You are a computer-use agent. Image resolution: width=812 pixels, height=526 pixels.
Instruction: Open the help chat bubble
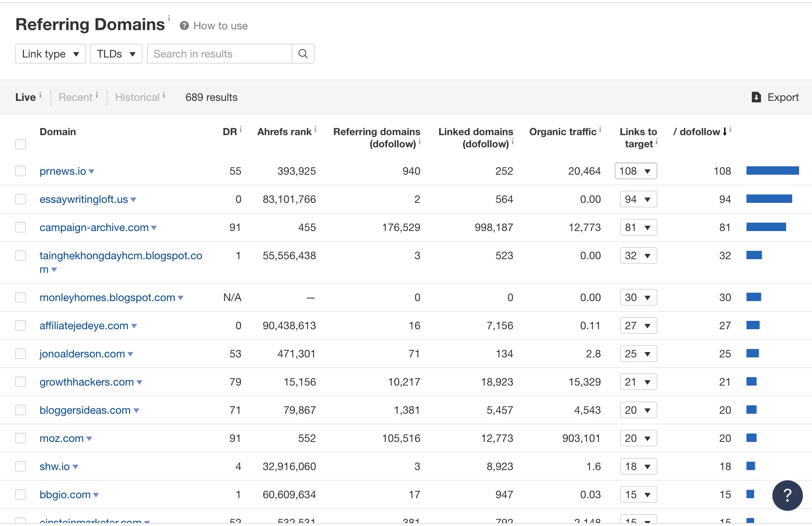(x=788, y=495)
